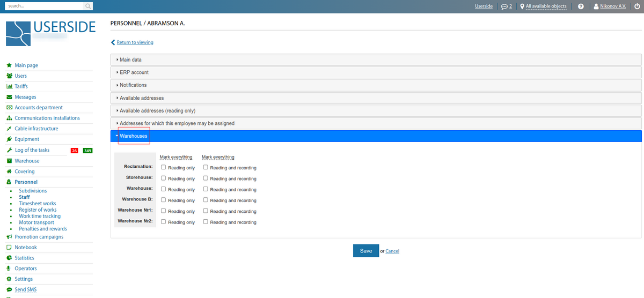
Task: Click the Equipment sidebar icon
Action: 9,139
